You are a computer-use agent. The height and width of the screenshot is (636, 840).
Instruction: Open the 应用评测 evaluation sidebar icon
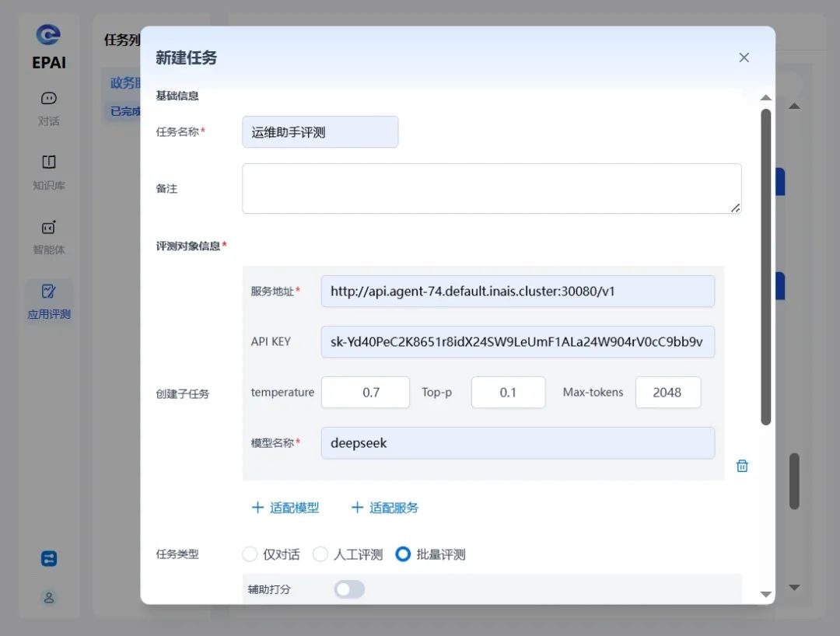pyautogui.click(x=48, y=292)
